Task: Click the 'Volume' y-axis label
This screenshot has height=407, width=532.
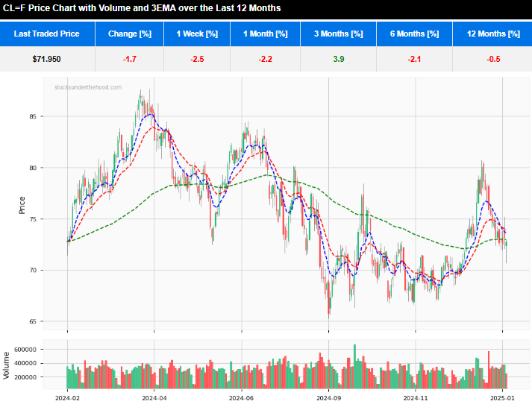Action: (x=6, y=365)
